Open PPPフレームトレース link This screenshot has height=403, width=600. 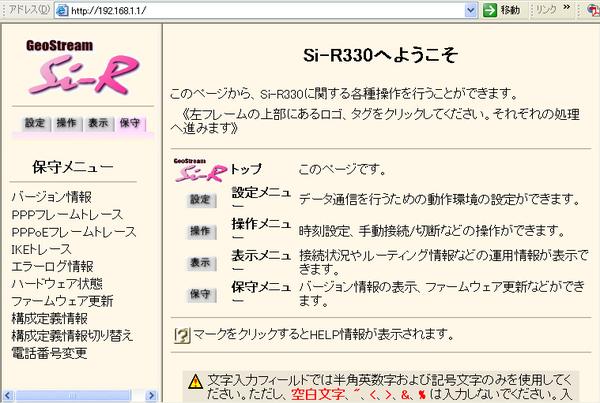[x=67, y=215]
